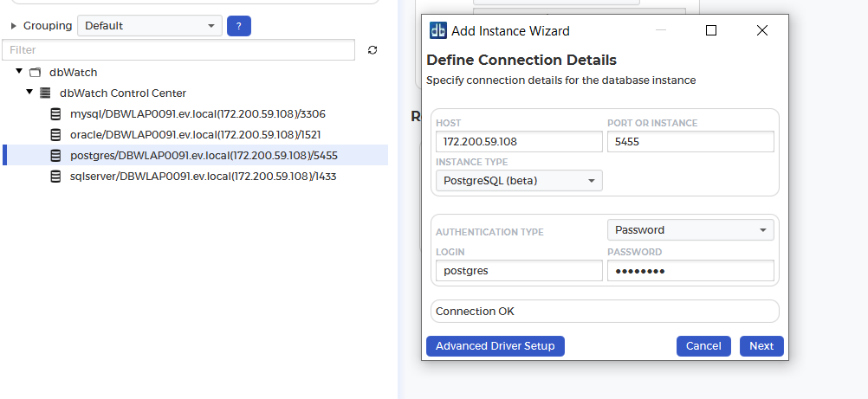Open the Authentication Type dropdown
The height and width of the screenshot is (399, 868).
click(x=690, y=230)
